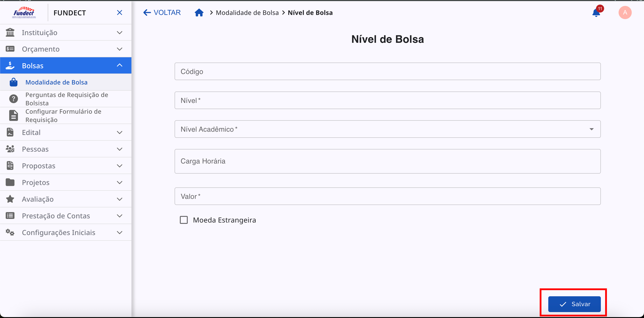Expand the Configurações Iniciais section
Image resolution: width=644 pixels, height=318 pixels.
click(x=120, y=232)
